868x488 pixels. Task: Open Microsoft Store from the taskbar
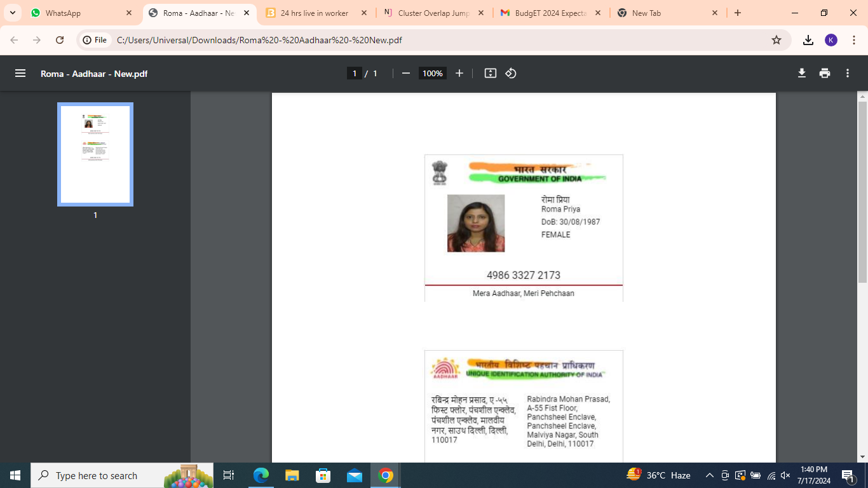323,475
